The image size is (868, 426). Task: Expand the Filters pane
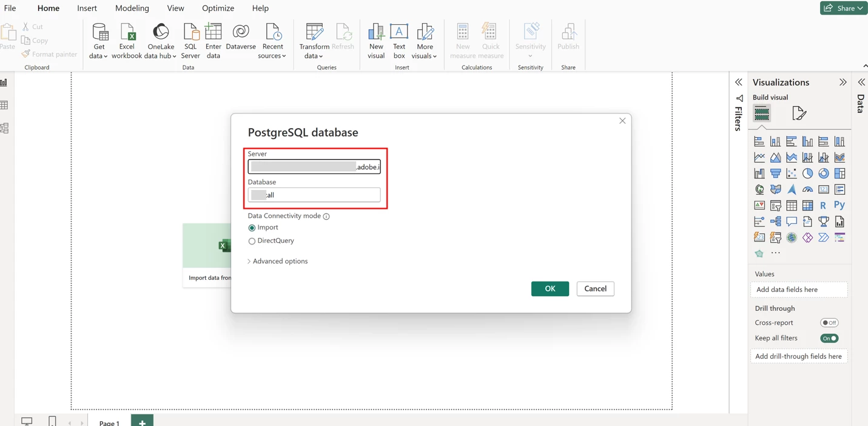738,82
